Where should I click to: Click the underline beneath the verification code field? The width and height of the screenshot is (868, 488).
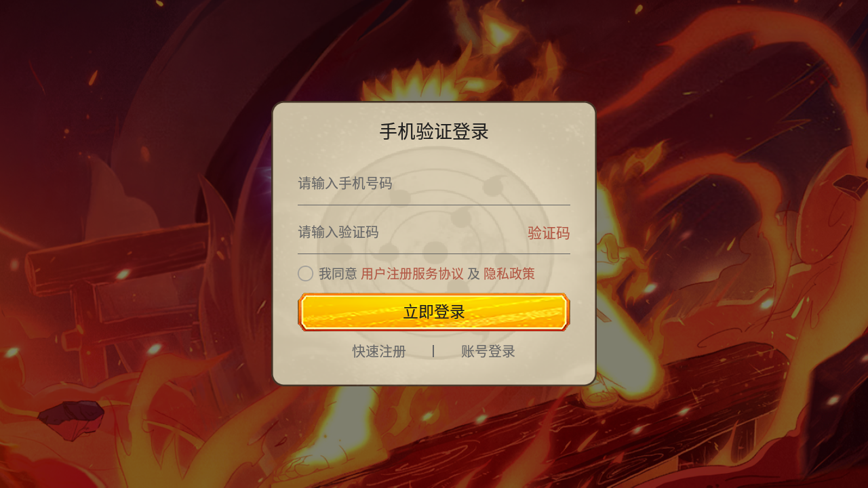click(x=434, y=253)
